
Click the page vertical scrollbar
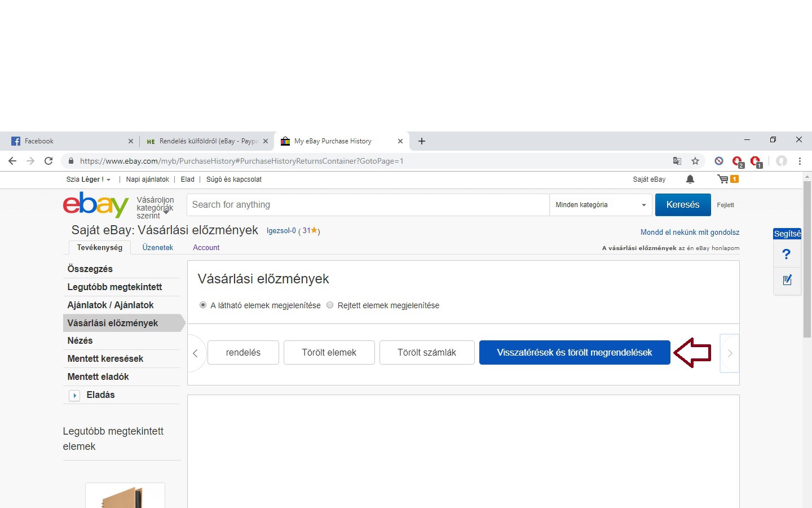[807, 260]
